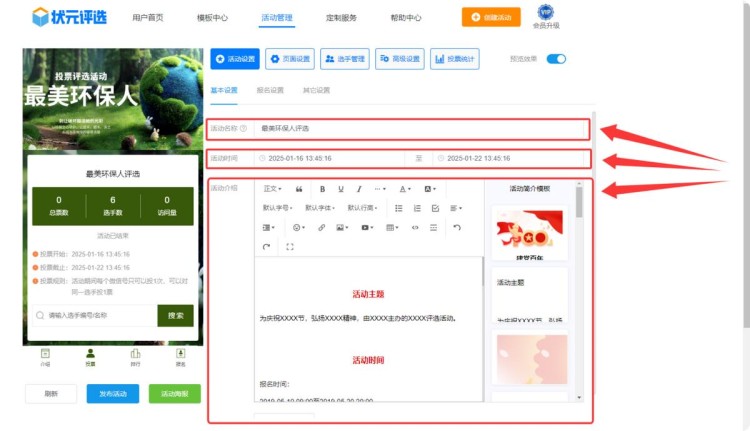The width and height of the screenshot is (750, 431).
Task: Open the 默认字体 font family dropdown
Action: click(x=320, y=208)
